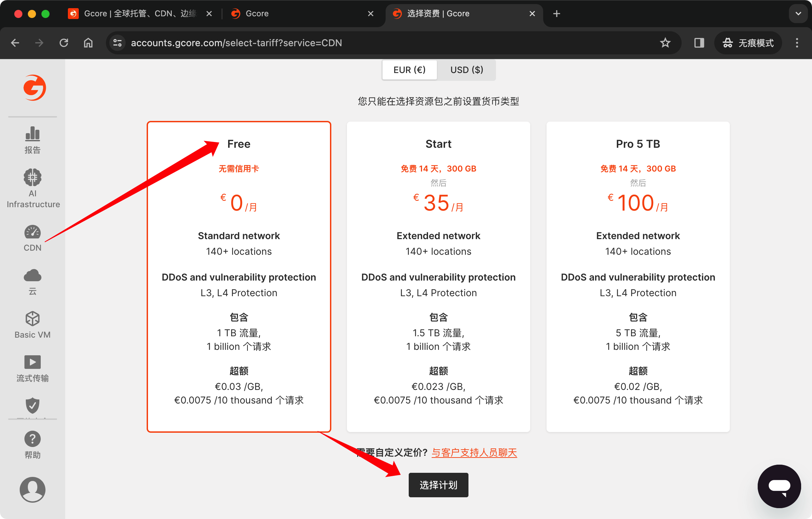Switch currency to USD ($)
The height and width of the screenshot is (519, 812).
pyautogui.click(x=467, y=70)
